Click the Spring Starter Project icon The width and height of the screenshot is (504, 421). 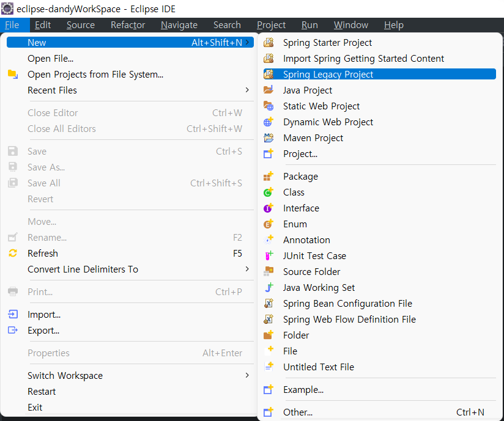coord(269,42)
